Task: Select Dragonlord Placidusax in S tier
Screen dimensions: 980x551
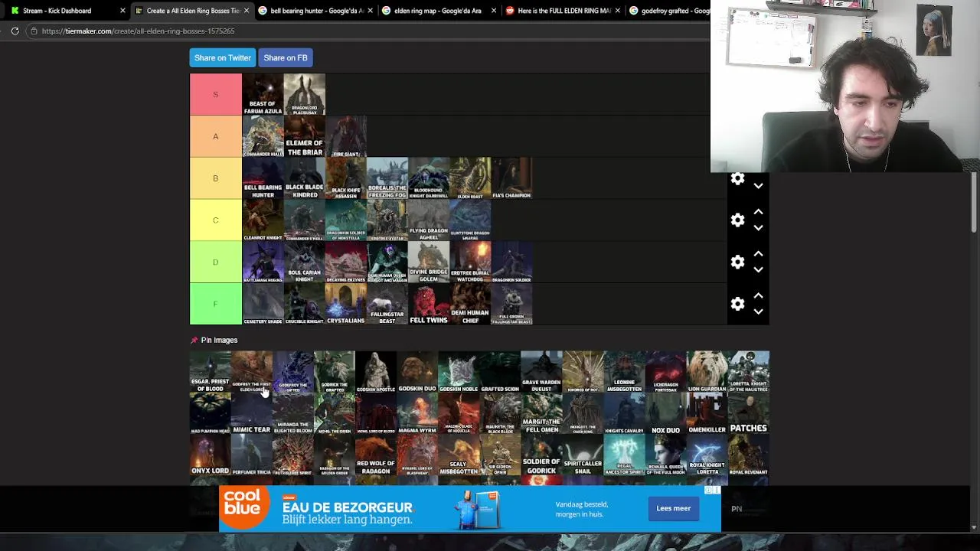Action: tap(305, 94)
